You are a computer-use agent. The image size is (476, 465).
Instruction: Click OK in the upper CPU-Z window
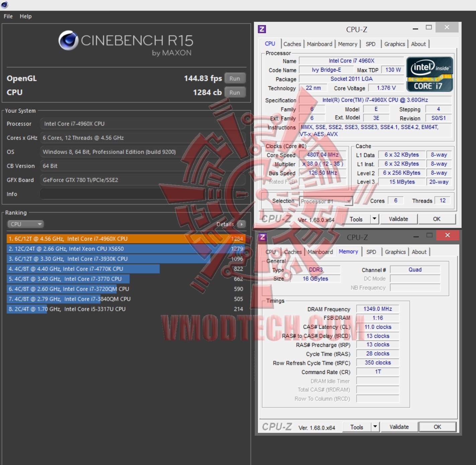pos(437,219)
